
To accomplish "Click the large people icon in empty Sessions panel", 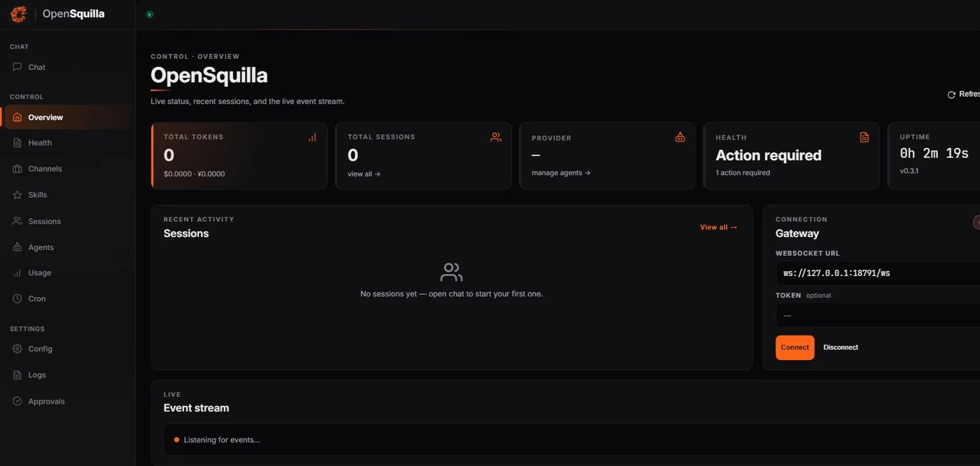I will click(451, 273).
